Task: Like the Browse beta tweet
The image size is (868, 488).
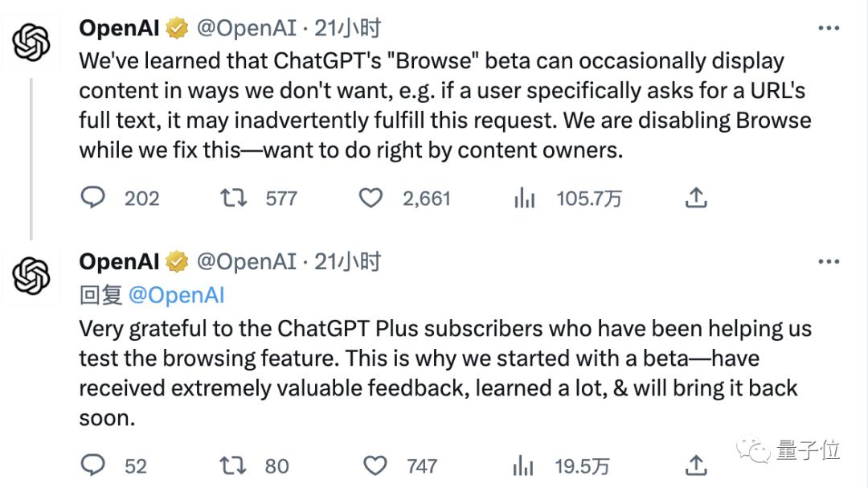Action: coord(371,198)
